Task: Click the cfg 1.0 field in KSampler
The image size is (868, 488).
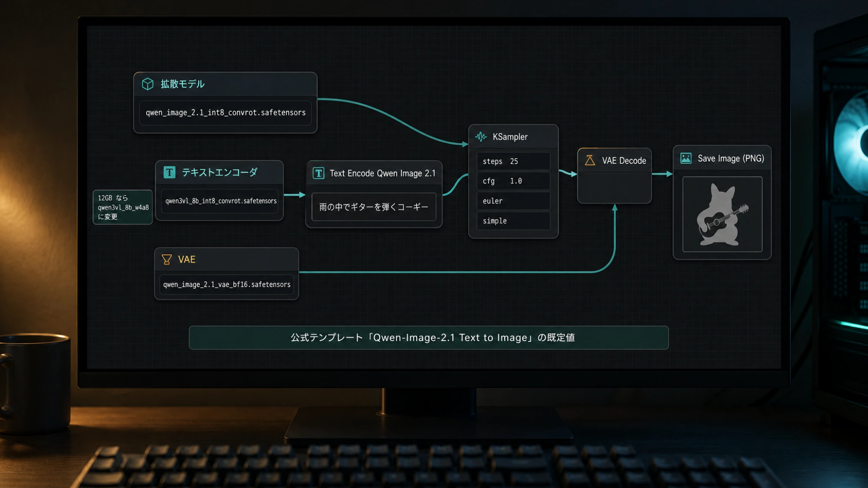Action: [x=513, y=181]
